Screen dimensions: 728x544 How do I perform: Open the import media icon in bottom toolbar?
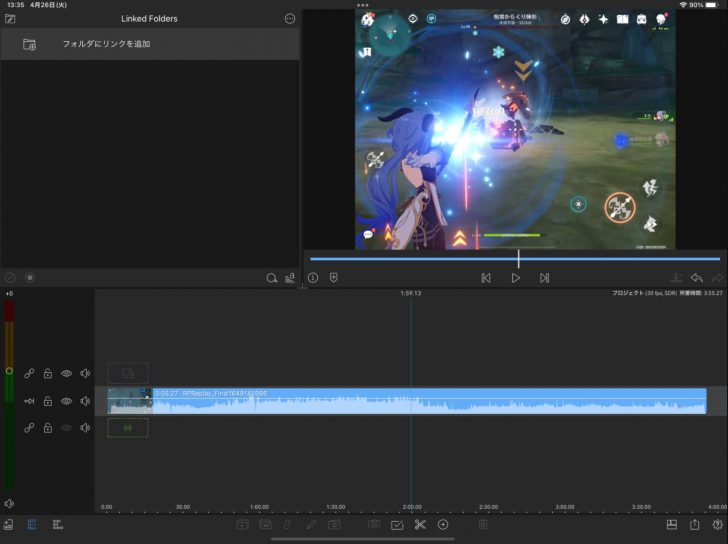[x=8, y=525]
